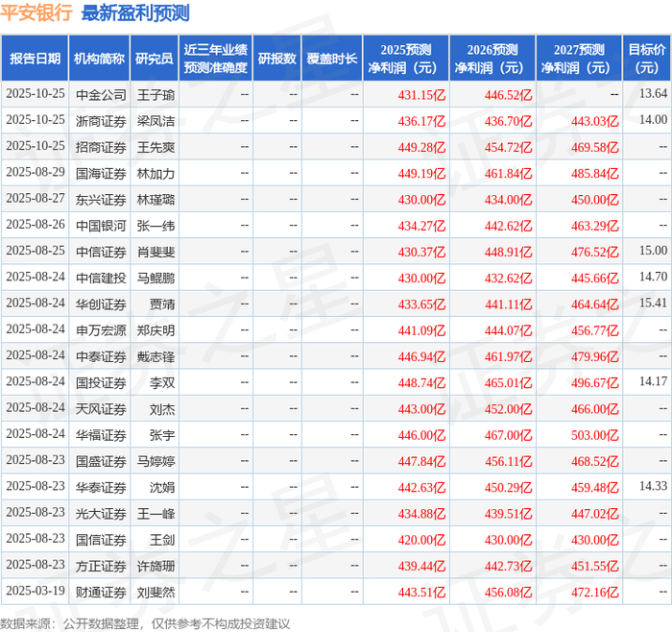Click the 机构简称 column header
Viewport: 672px width, 632px height.
[x=100, y=59]
